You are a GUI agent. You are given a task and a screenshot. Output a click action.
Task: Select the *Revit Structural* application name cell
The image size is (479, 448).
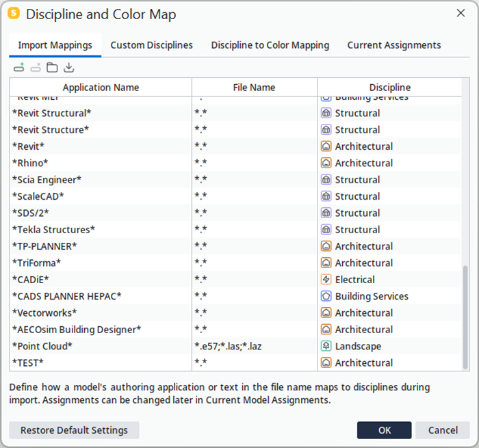click(101, 113)
